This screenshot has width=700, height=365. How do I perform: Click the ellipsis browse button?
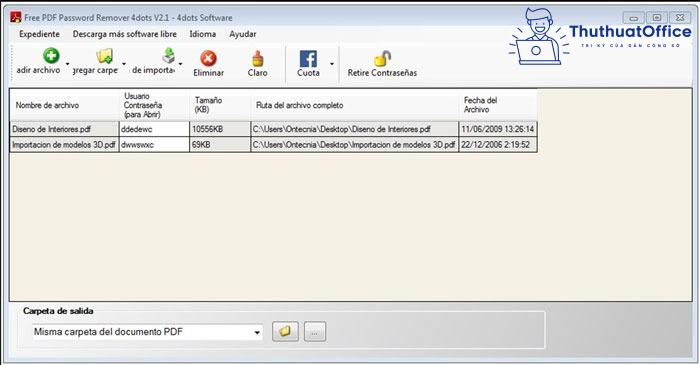(315, 332)
